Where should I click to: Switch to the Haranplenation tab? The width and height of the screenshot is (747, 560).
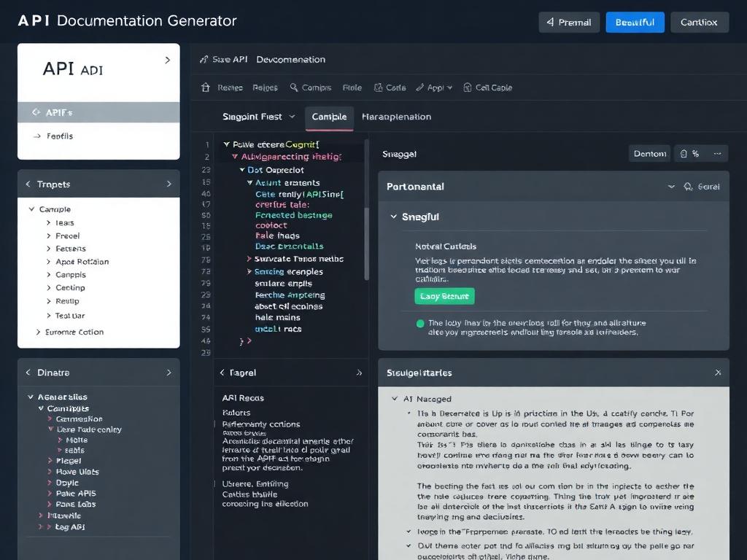pos(396,117)
